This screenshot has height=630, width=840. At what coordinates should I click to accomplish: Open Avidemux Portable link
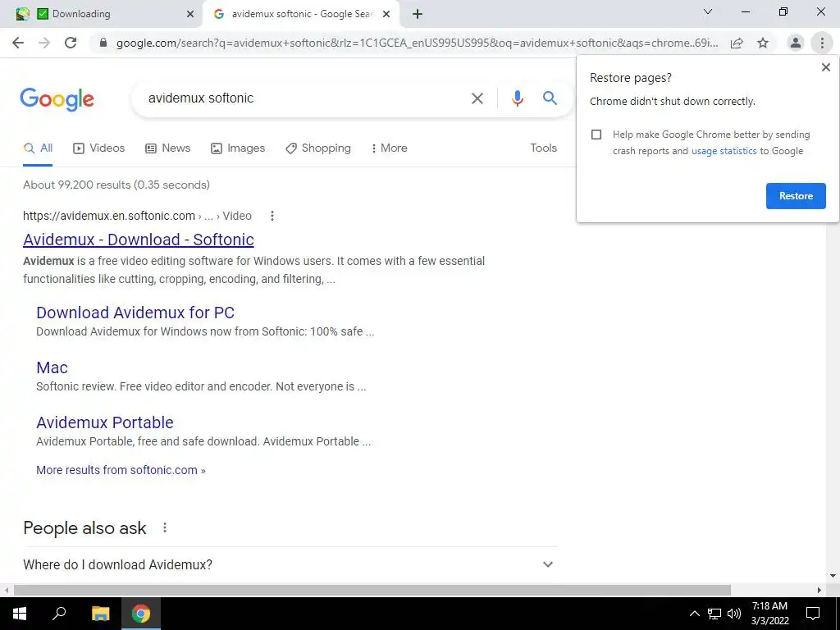105,422
